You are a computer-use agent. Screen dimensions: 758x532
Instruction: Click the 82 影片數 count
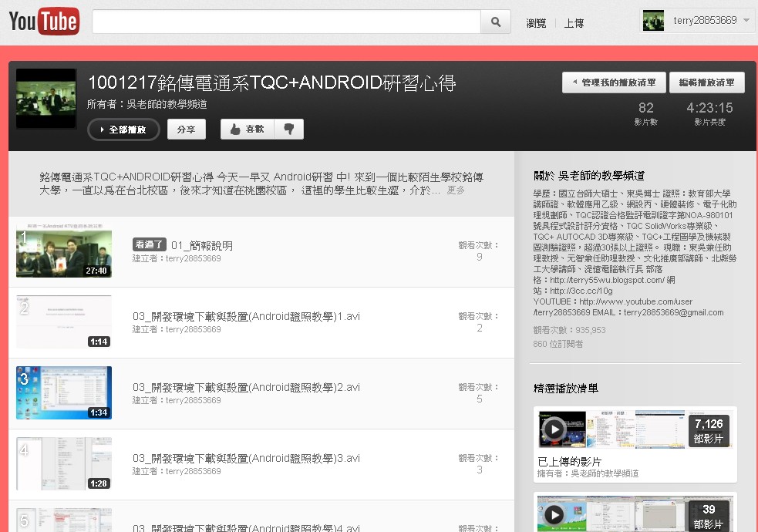click(646, 113)
